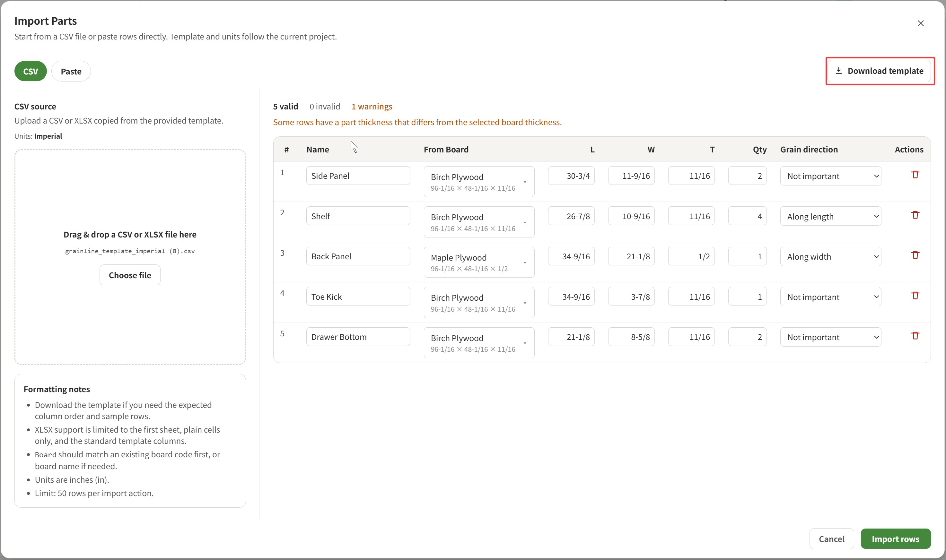Select the CSV tab
Viewport: 946px width, 560px height.
point(31,71)
